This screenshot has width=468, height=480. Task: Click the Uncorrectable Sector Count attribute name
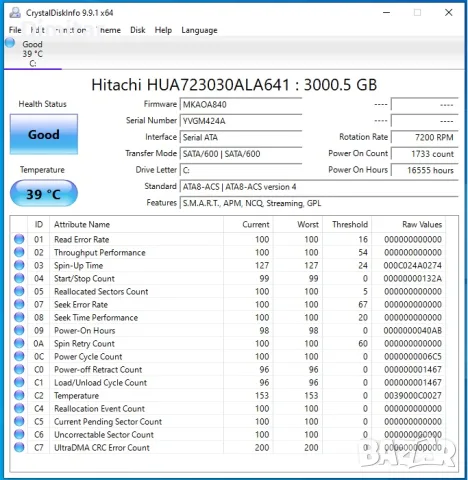tap(104, 434)
